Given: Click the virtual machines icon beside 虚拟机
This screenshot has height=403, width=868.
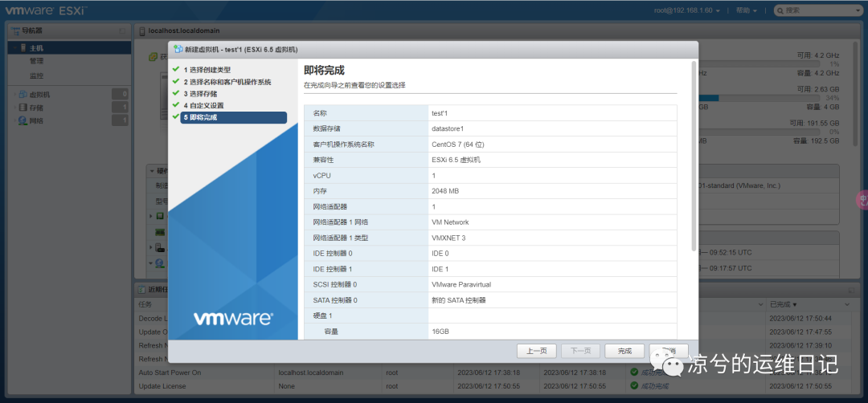Looking at the screenshot, I should pos(23,95).
